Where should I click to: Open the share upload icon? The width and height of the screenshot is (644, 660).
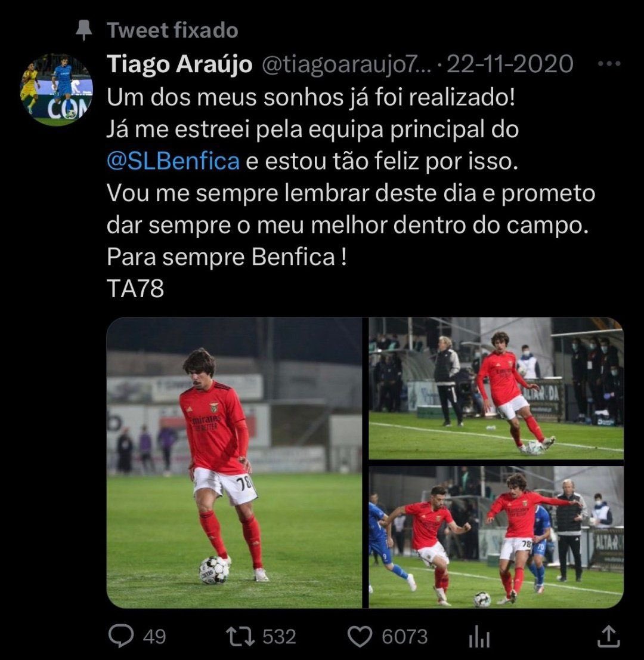609,636
